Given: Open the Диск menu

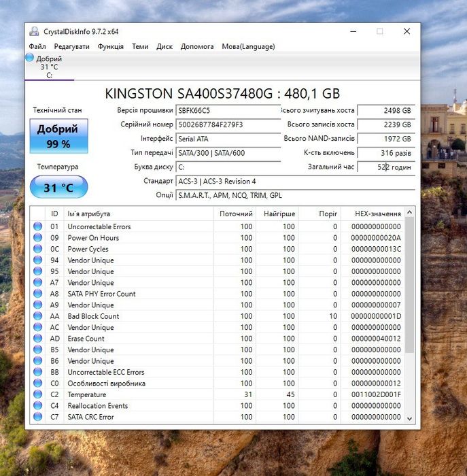Looking at the screenshot, I should (165, 46).
